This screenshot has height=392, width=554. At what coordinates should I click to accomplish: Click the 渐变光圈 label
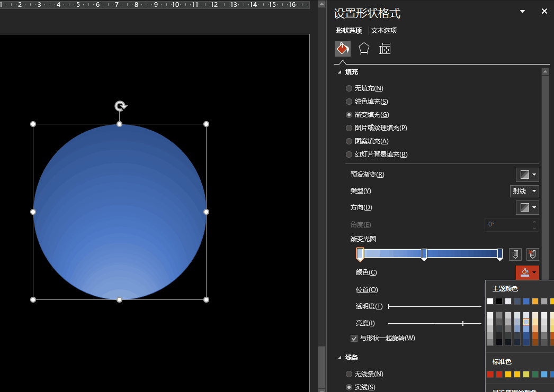[363, 239]
